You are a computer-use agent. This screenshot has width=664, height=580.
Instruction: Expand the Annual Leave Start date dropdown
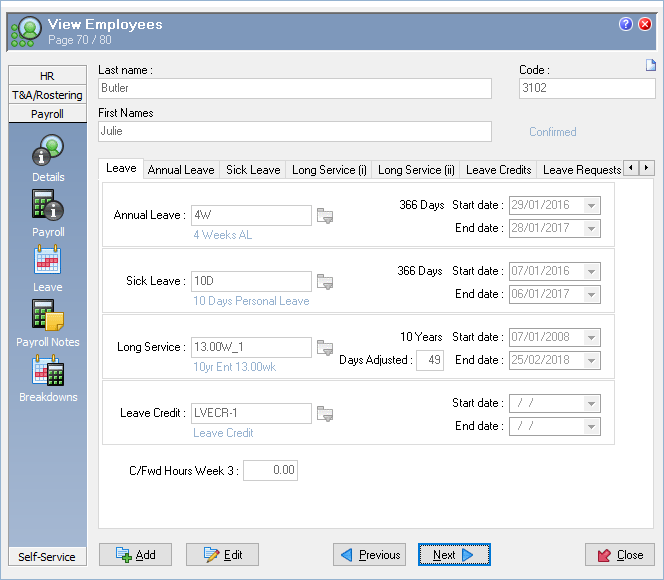591,205
